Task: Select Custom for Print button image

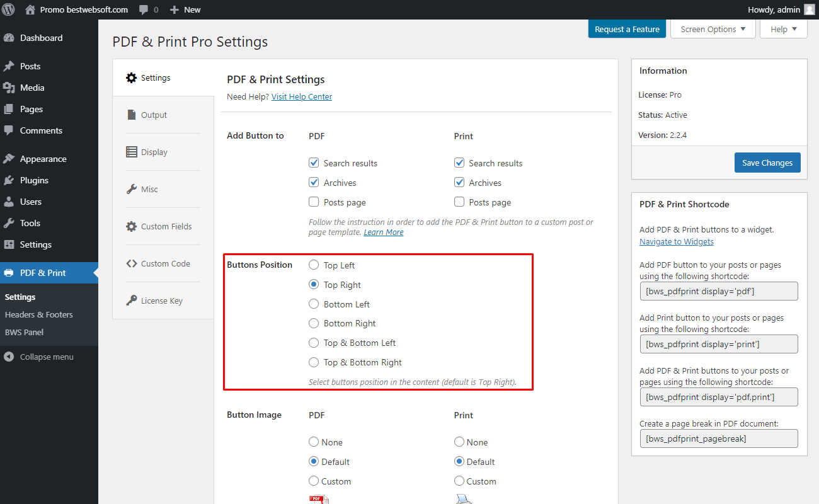Action: (x=459, y=481)
